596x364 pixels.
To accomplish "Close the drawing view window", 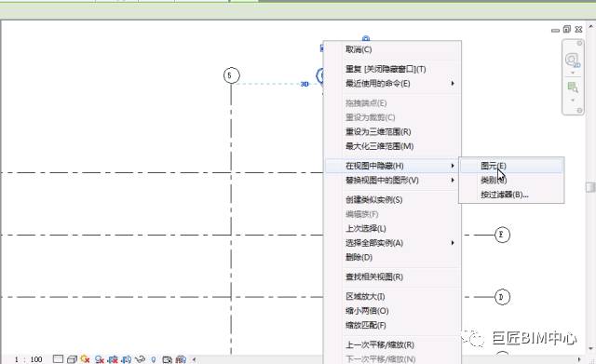I will point(578,29).
